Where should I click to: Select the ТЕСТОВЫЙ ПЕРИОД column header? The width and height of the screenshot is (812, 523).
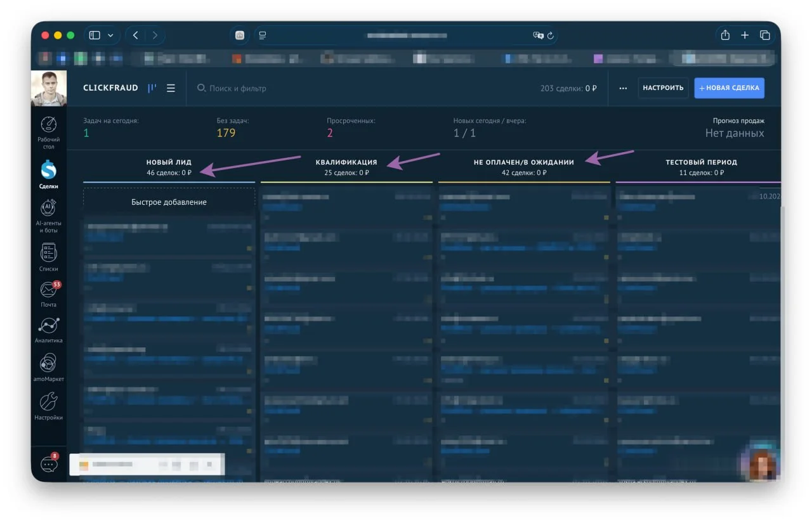(x=701, y=162)
